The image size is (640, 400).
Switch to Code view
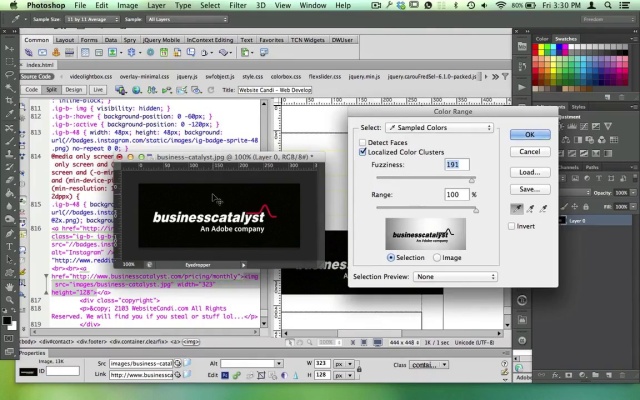click(x=31, y=90)
